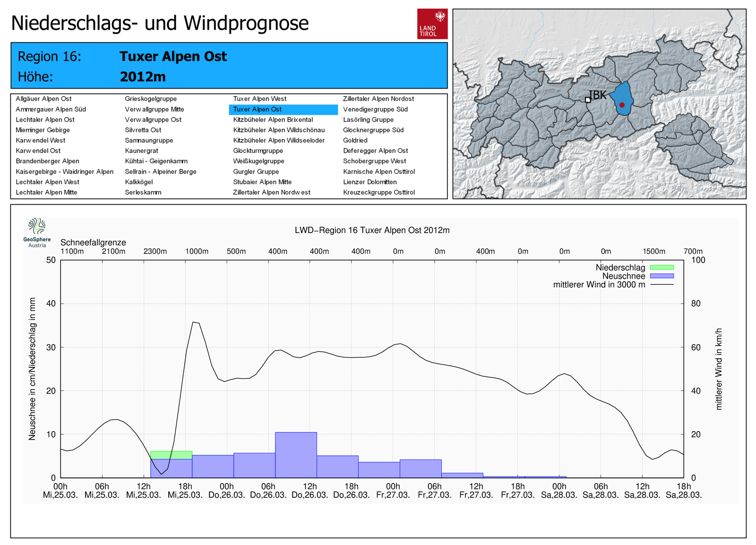Click the red dot on the map
This screenshot has height=545, width=756.
622,105
